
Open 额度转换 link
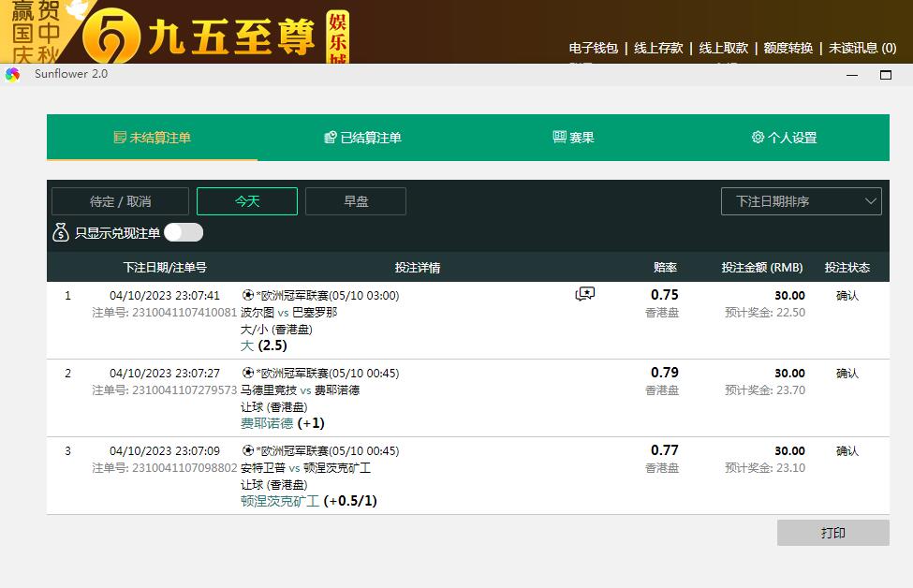tap(788, 48)
